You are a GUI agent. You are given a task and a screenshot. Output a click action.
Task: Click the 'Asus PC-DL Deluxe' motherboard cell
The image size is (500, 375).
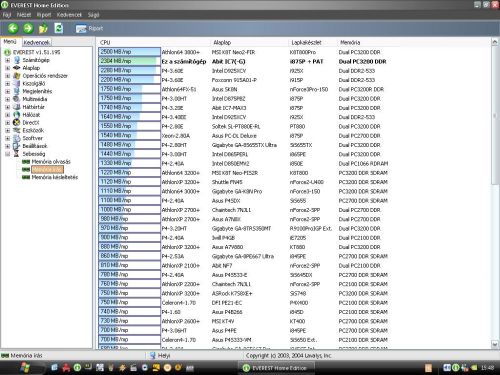coord(235,136)
